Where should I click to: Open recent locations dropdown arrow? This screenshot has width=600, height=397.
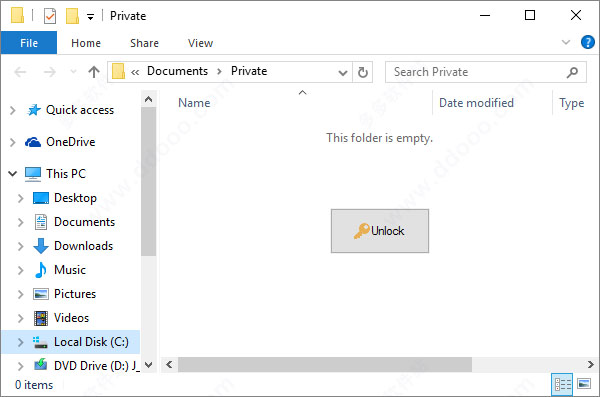coord(73,72)
